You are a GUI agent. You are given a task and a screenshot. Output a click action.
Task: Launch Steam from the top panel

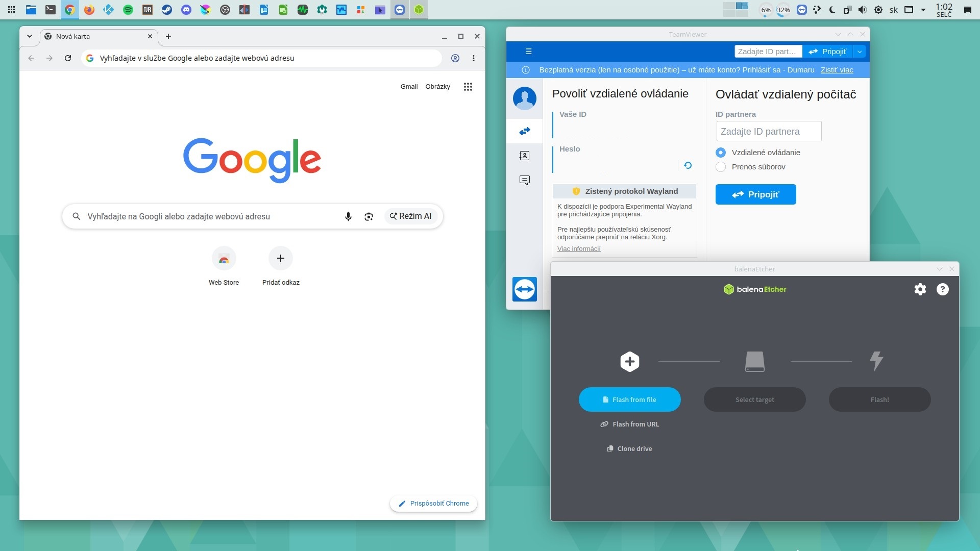(x=166, y=10)
